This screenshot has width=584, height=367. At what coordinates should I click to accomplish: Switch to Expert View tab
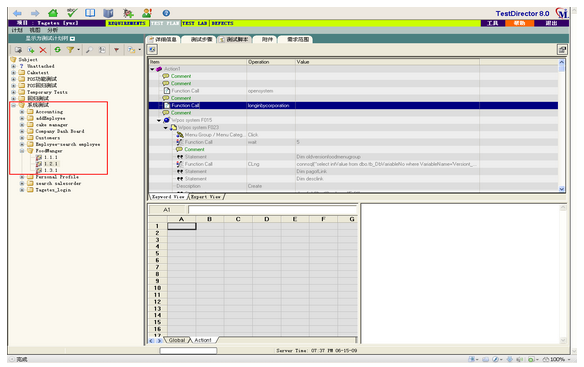[x=206, y=197]
